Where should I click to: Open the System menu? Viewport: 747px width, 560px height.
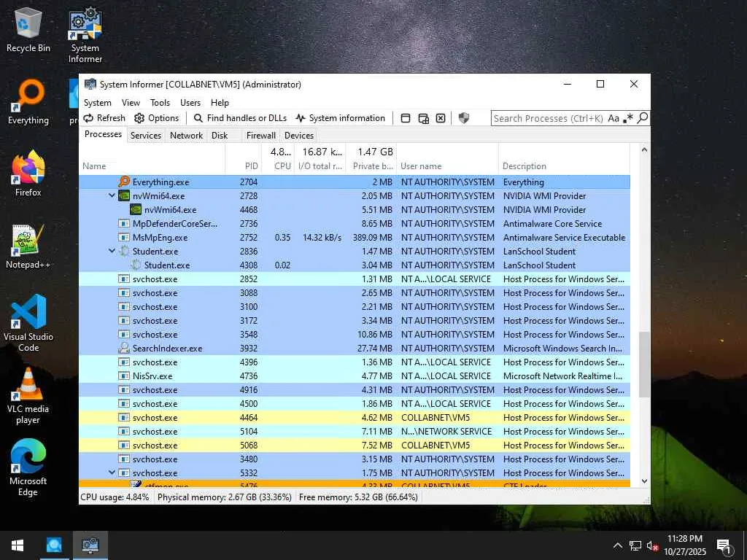[x=97, y=103]
